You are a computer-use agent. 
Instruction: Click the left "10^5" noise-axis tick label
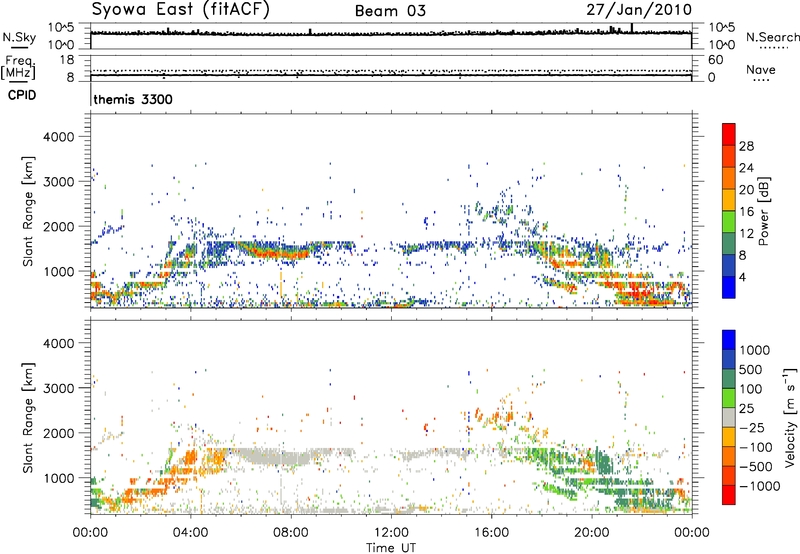pyautogui.click(x=61, y=27)
